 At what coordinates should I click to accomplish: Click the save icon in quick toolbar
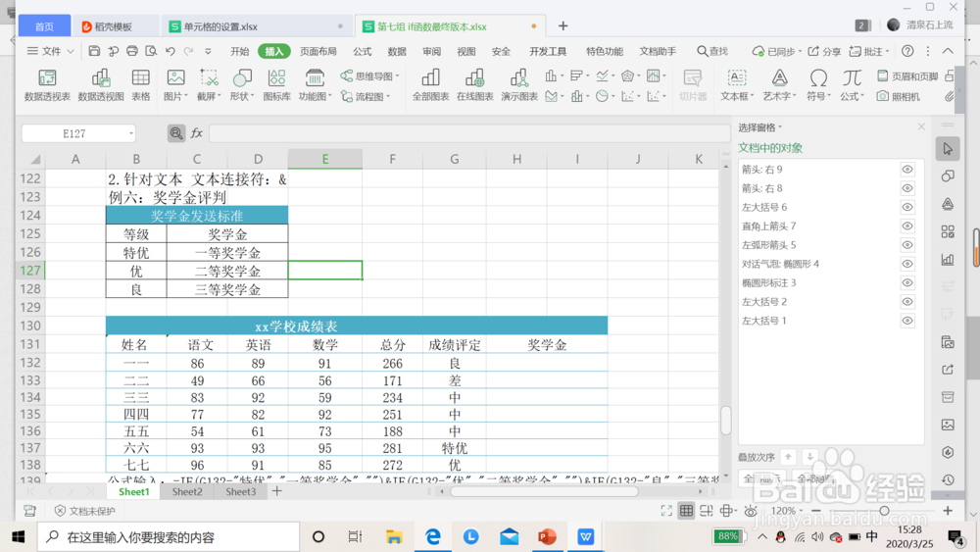(x=94, y=51)
